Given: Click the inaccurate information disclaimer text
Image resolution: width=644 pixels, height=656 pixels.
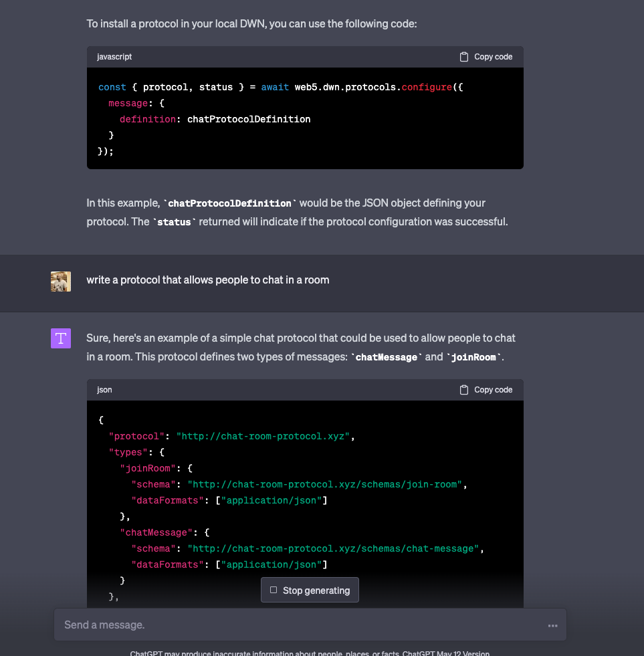Looking at the screenshot, I should coord(265,653).
